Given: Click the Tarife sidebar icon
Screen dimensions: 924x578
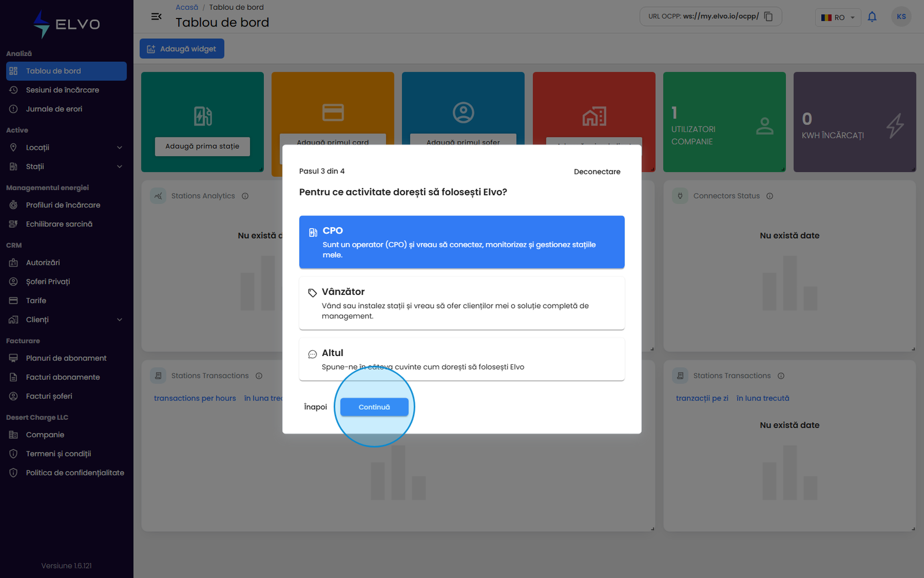Looking at the screenshot, I should 13,301.
